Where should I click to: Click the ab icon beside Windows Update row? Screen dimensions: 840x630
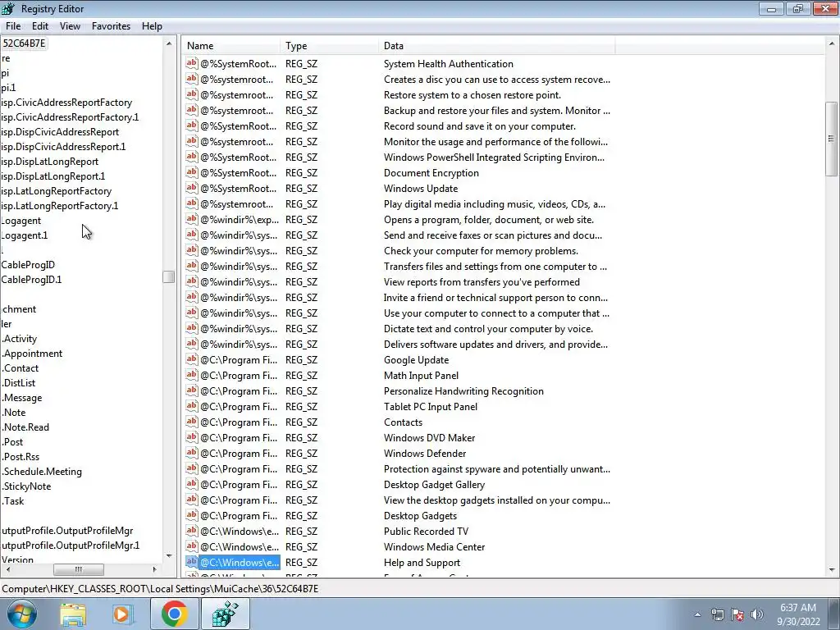192,188
